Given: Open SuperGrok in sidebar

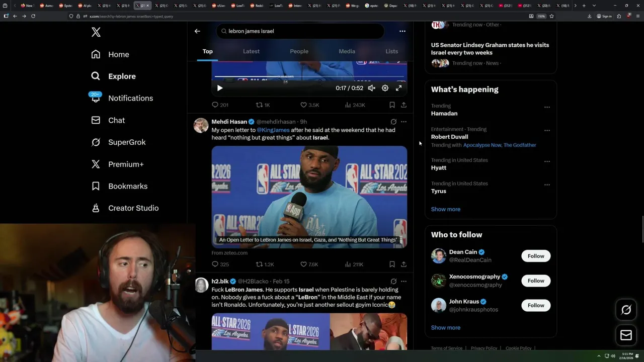Looking at the screenshot, I should pyautogui.click(x=118, y=142).
